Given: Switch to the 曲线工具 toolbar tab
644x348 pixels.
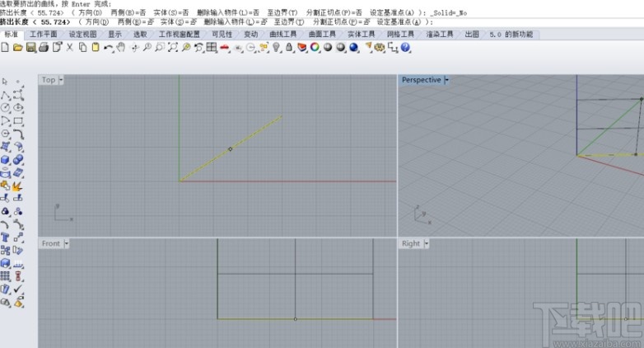Looking at the screenshot, I should pyautogui.click(x=282, y=34).
